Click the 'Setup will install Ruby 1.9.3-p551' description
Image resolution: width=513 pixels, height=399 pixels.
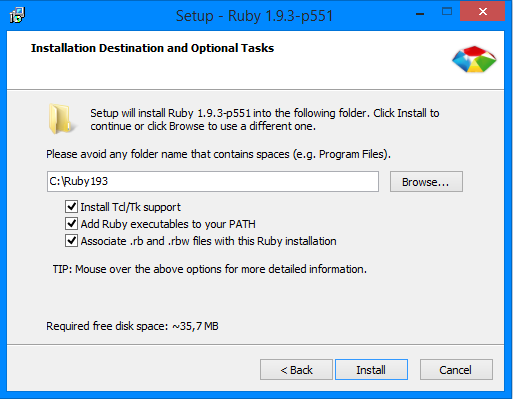click(265, 120)
